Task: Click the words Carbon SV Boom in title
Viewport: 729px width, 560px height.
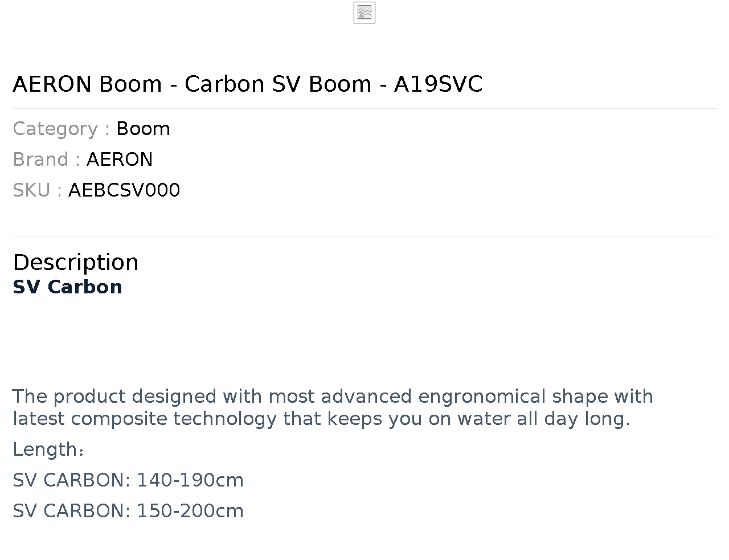Action: (x=278, y=84)
